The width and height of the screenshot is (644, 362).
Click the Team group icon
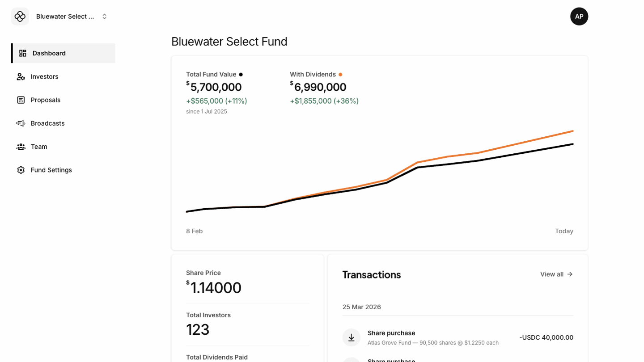(21, 147)
